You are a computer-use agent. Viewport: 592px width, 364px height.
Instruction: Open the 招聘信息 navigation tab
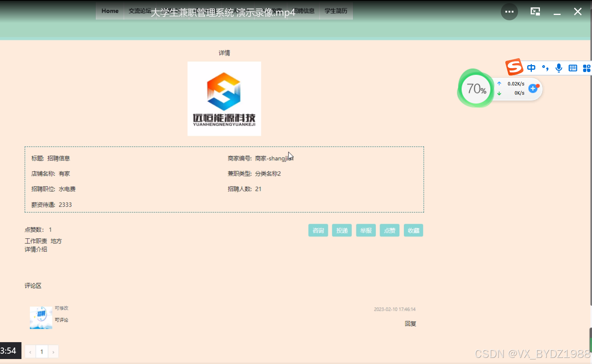pyautogui.click(x=304, y=11)
